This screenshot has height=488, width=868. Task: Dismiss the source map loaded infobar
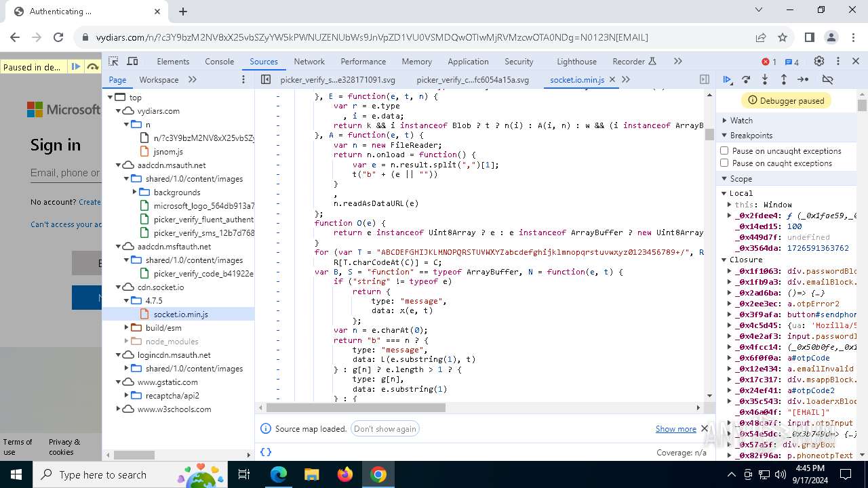pyautogui.click(x=705, y=428)
